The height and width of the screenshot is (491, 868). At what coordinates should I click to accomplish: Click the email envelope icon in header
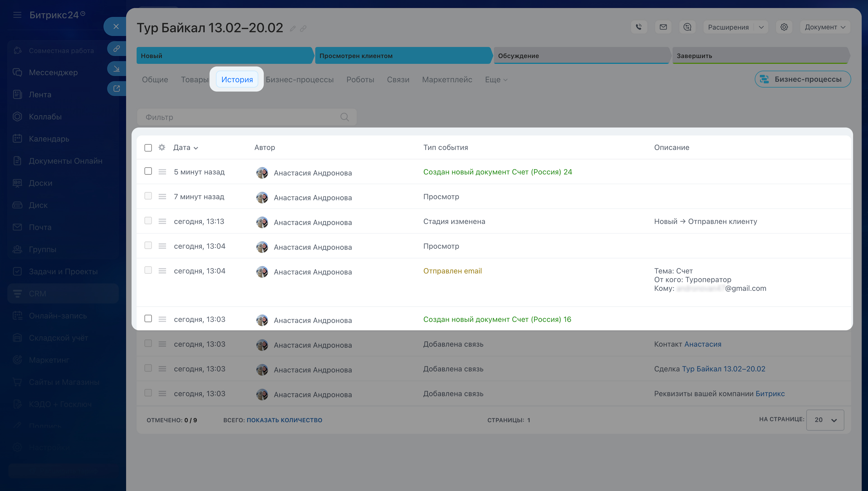(663, 27)
